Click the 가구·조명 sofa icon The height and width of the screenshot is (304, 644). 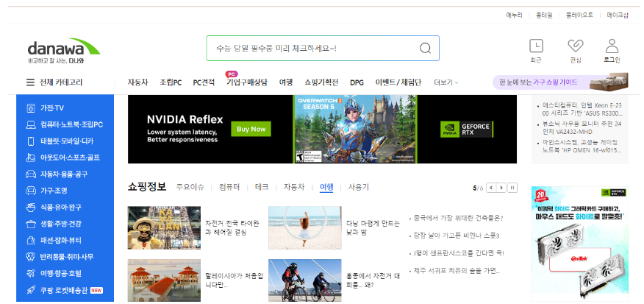[30, 191]
